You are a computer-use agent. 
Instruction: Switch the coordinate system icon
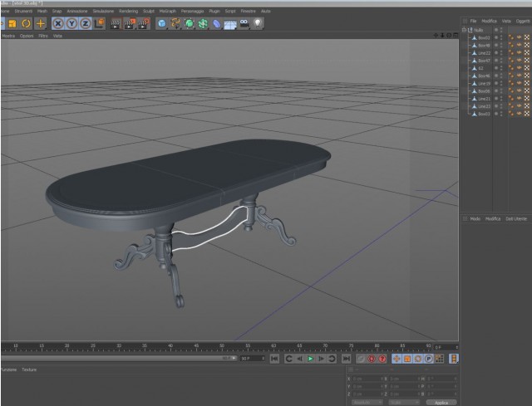tap(100, 23)
